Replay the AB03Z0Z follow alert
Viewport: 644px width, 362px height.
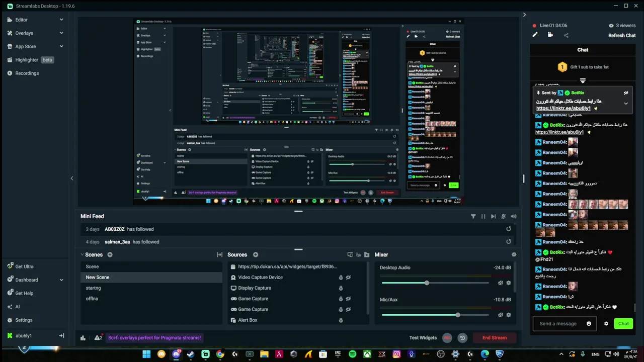click(509, 229)
